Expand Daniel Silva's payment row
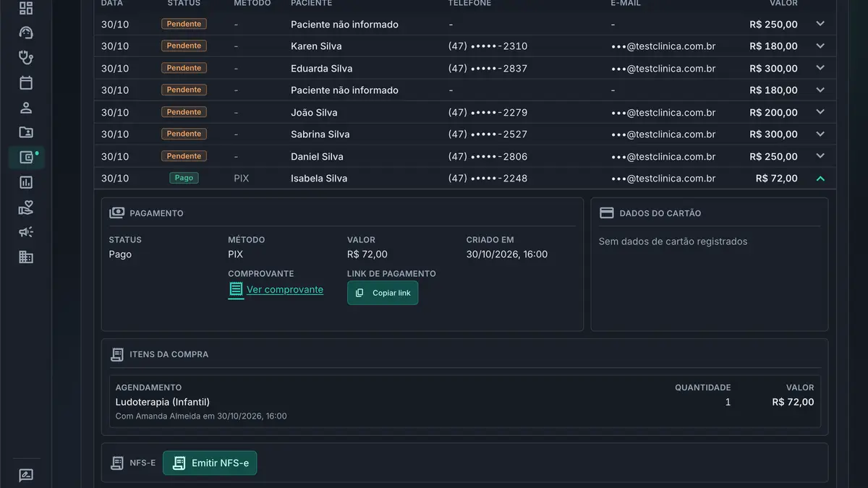The image size is (868, 488). point(820,156)
